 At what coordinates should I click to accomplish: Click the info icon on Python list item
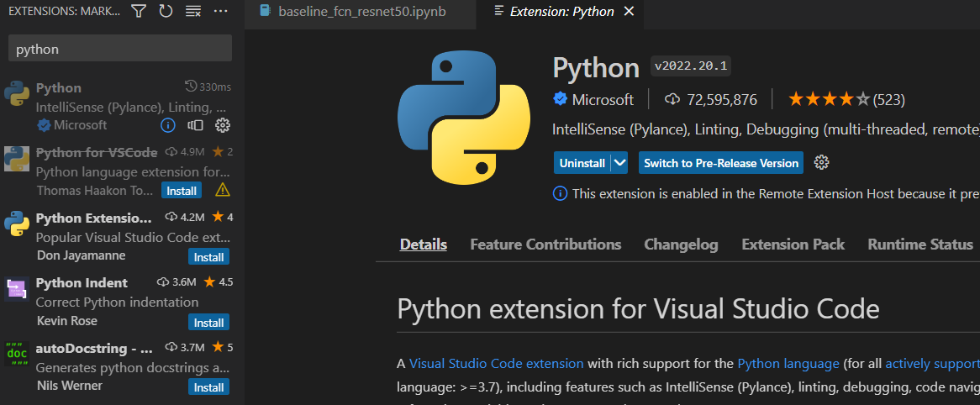(167, 125)
